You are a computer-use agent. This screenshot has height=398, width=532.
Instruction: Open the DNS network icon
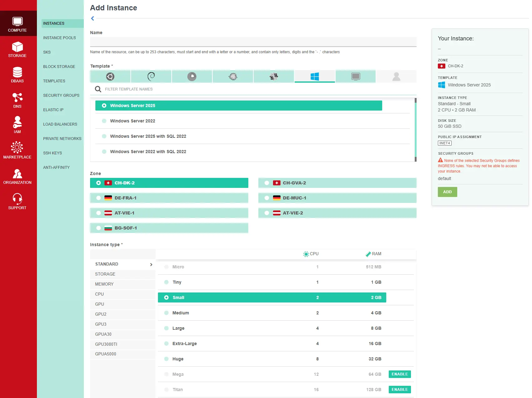point(18,97)
